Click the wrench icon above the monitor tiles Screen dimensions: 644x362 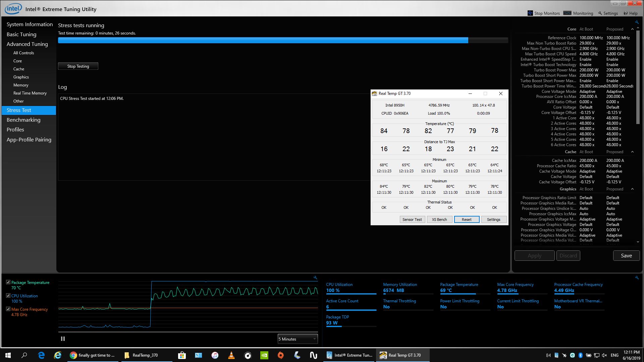(637, 278)
